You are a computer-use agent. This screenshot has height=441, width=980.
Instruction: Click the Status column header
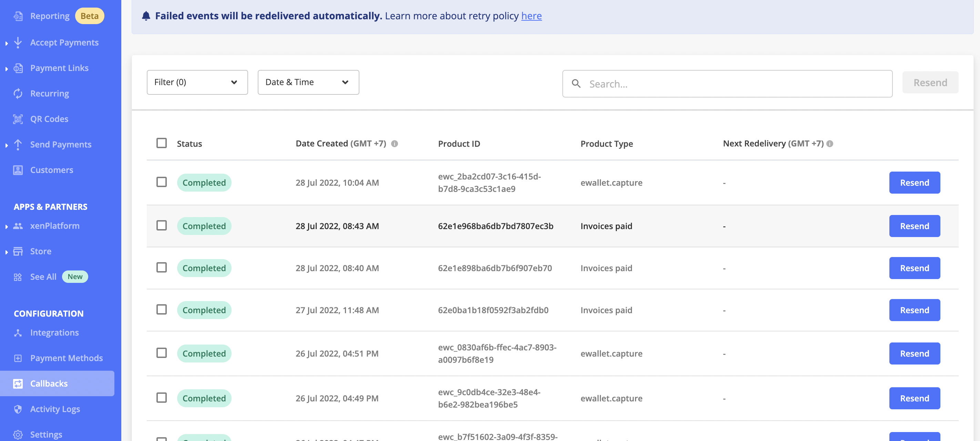tap(190, 144)
